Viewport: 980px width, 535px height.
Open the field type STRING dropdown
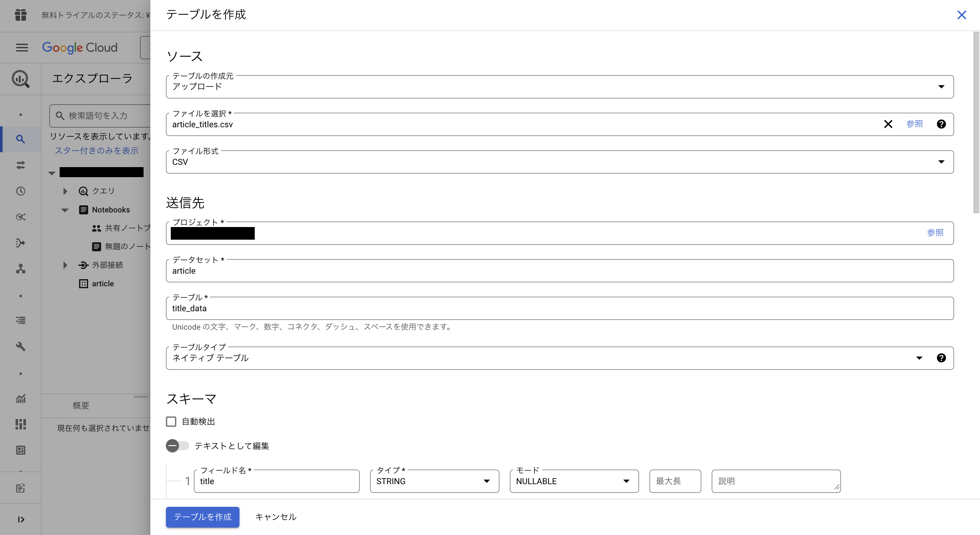tap(434, 481)
